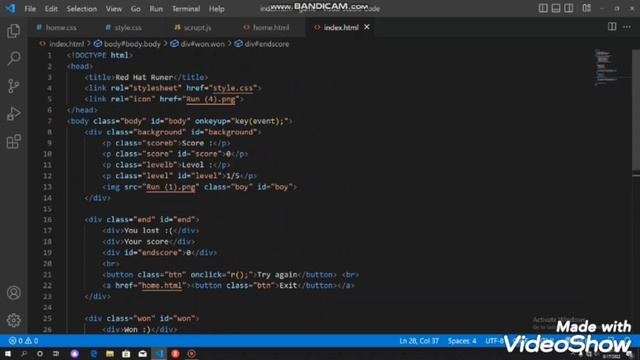Screen dimensions: 640x360
Task: Open Microsoft Store from the taskbar
Action: (126, 354)
